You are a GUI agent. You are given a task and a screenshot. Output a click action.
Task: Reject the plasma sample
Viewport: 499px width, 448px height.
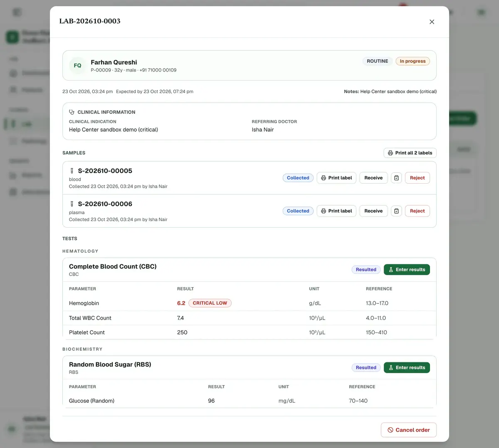coord(417,211)
